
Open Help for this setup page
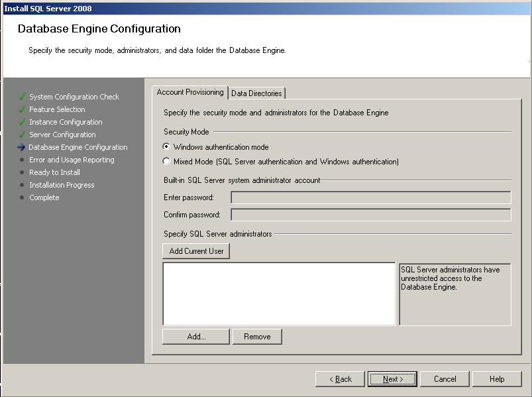(497, 378)
